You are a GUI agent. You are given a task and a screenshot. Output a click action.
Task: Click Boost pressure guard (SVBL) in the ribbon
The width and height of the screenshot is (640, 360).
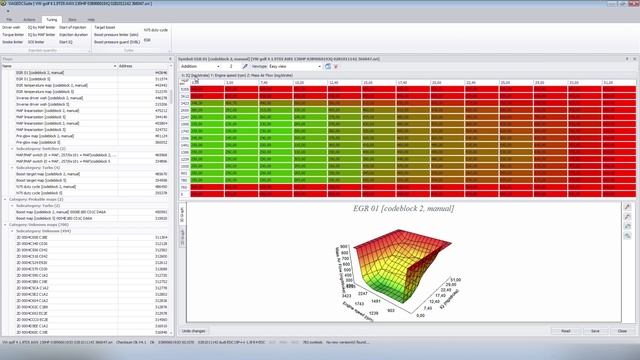tap(117, 42)
